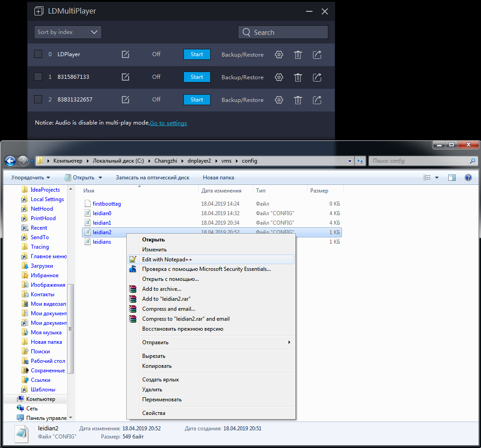Rename LDPlayer instance via edit icon
This screenshot has height=448, width=481.
tap(125, 54)
